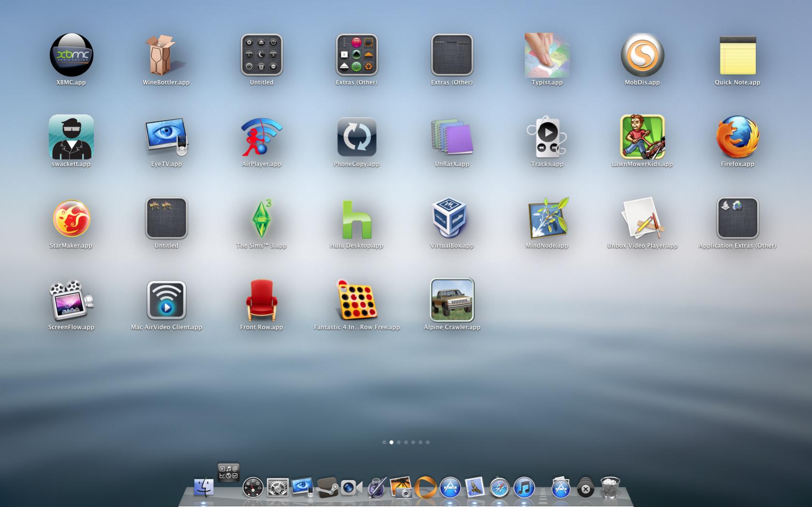Launch Unbox Video Player.app

click(642, 218)
